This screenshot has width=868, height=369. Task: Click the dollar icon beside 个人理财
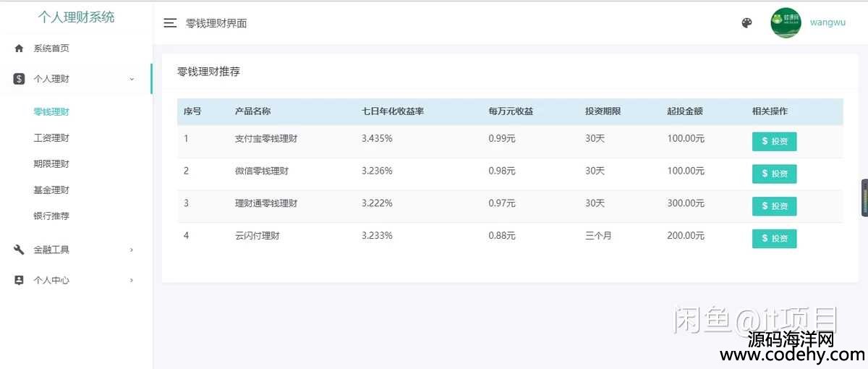click(x=20, y=79)
